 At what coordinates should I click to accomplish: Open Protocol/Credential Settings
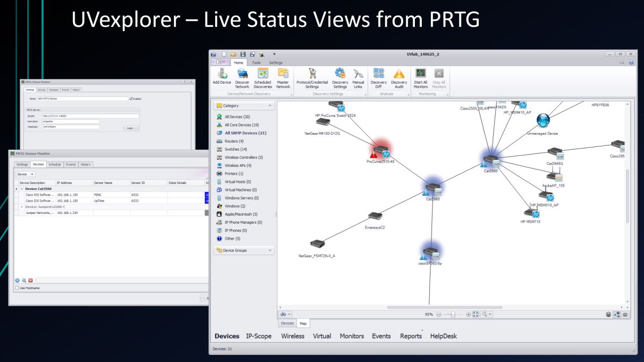[x=312, y=78]
